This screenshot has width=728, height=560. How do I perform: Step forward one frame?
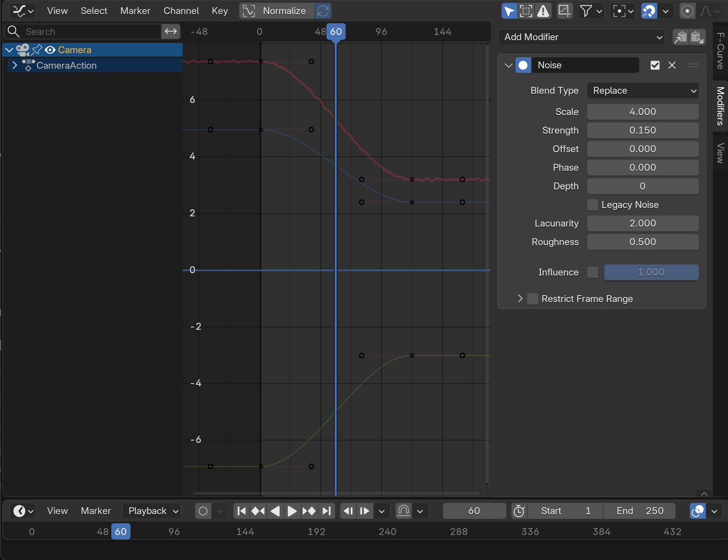click(364, 511)
